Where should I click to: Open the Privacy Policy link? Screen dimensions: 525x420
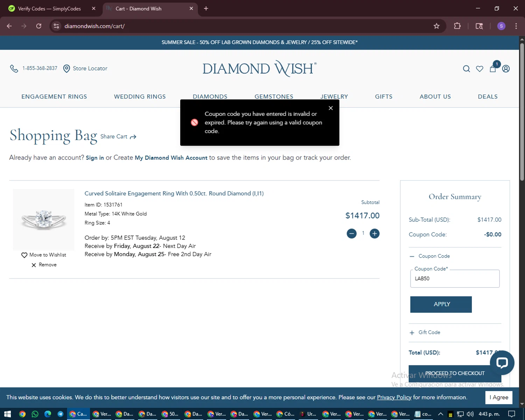[x=394, y=398]
